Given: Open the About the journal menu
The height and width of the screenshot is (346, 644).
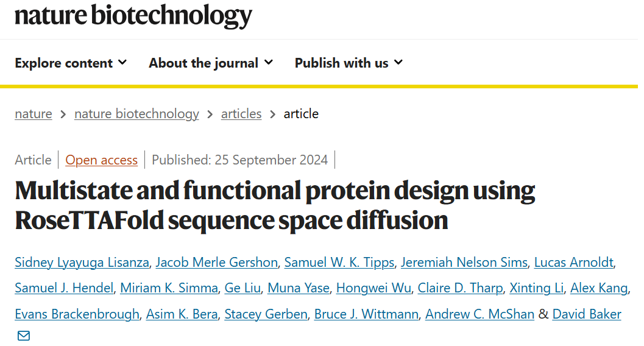Looking at the screenshot, I should pyautogui.click(x=211, y=63).
